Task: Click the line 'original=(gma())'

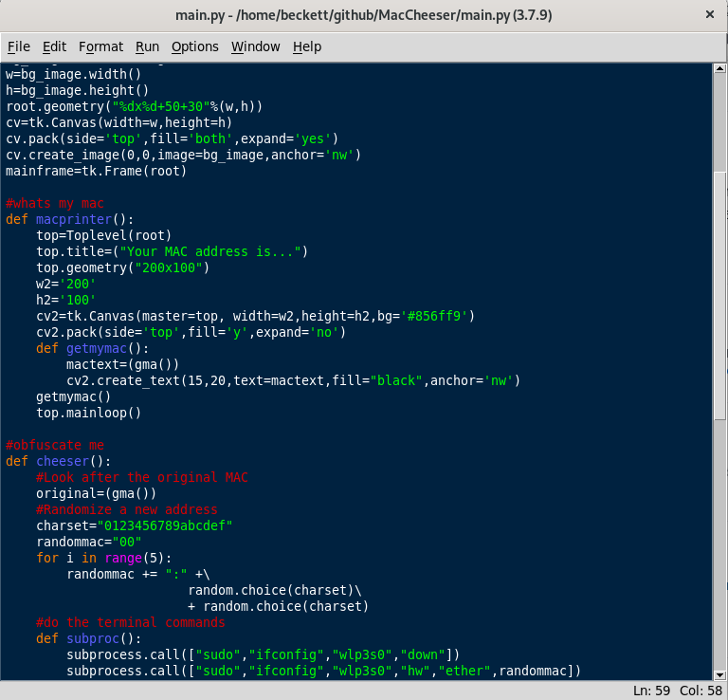Action: click(96, 494)
